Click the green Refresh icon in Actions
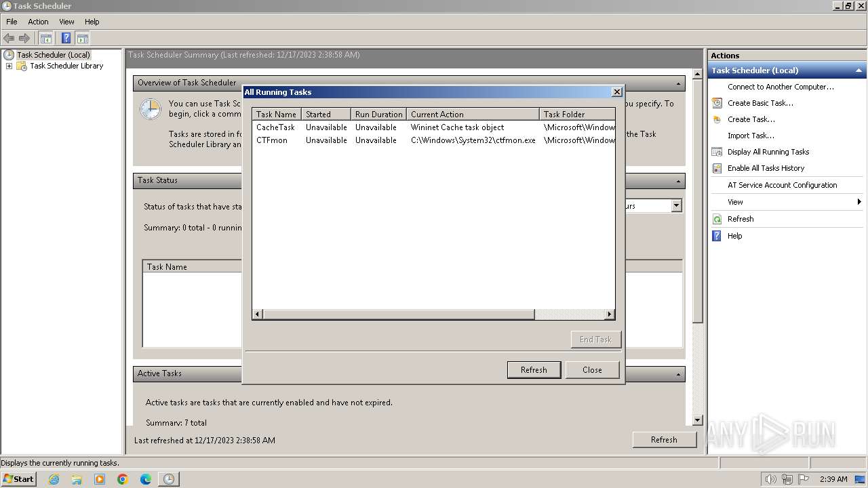Image resolution: width=868 pixels, height=488 pixels. tap(717, 219)
